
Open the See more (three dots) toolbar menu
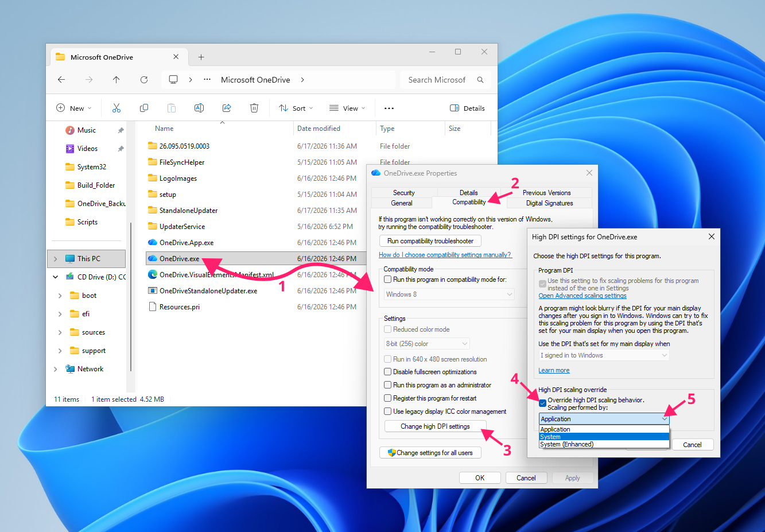coord(389,108)
